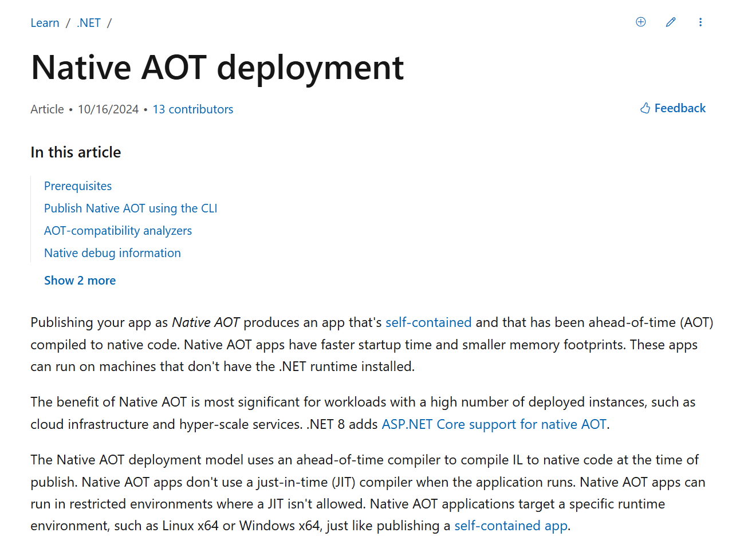Select the article title 'Native AOT deployment'

[x=217, y=68]
